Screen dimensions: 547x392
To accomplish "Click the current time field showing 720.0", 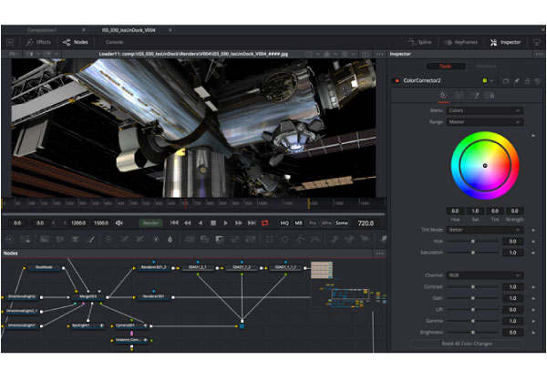I will click(x=366, y=222).
